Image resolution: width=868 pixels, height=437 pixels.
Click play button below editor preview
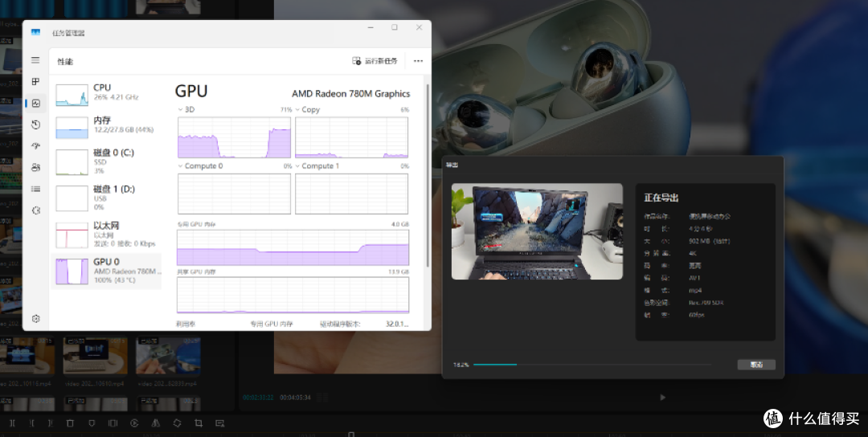pyautogui.click(x=662, y=397)
